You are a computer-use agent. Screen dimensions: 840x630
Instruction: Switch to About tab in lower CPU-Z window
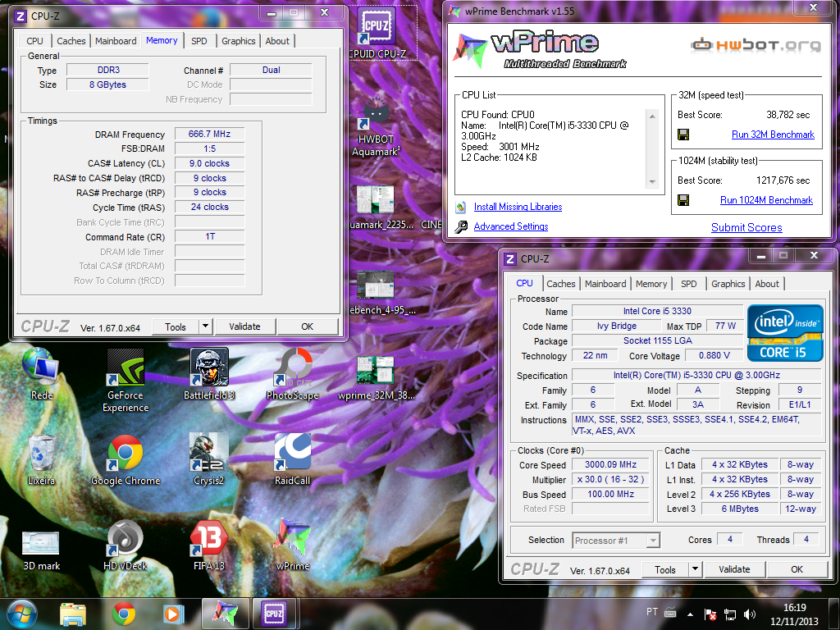coord(767,284)
